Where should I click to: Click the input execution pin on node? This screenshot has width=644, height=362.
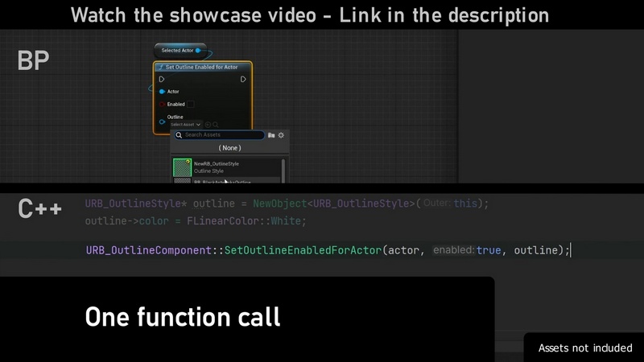click(162, 79)
